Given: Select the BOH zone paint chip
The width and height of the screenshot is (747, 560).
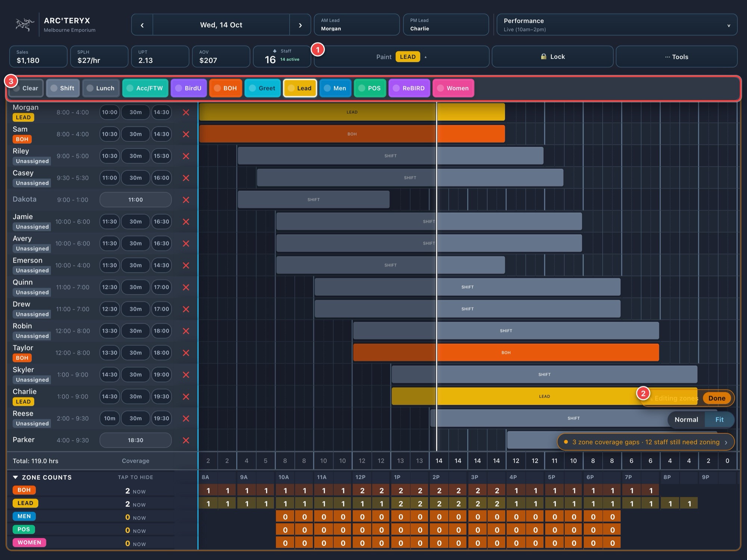Looking at the screenshot, I should (x=226, y=88).
